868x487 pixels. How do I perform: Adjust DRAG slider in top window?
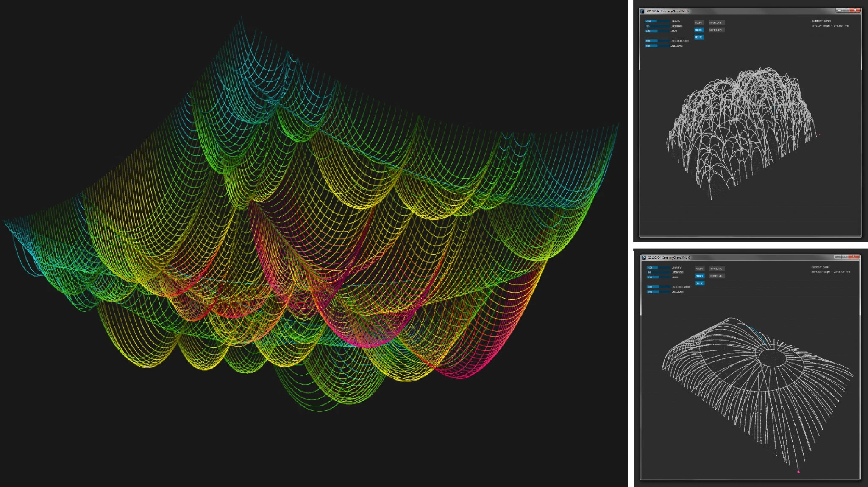pyautogui.click(x=657, y=31)
